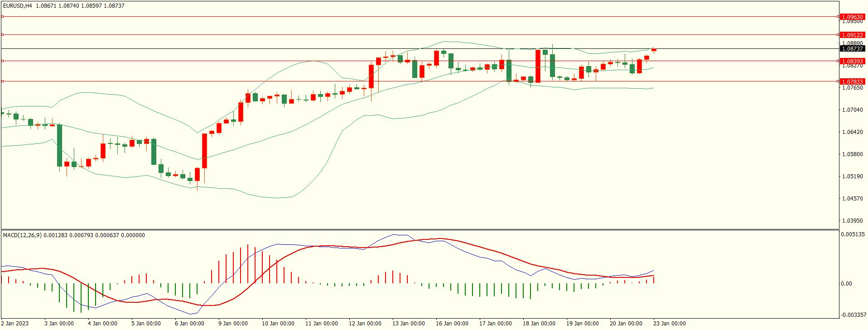Viewport: 868px width, 329px height.
Task: Click the 16 Jan 00:00 time label
Action: [x=452, y=323]
